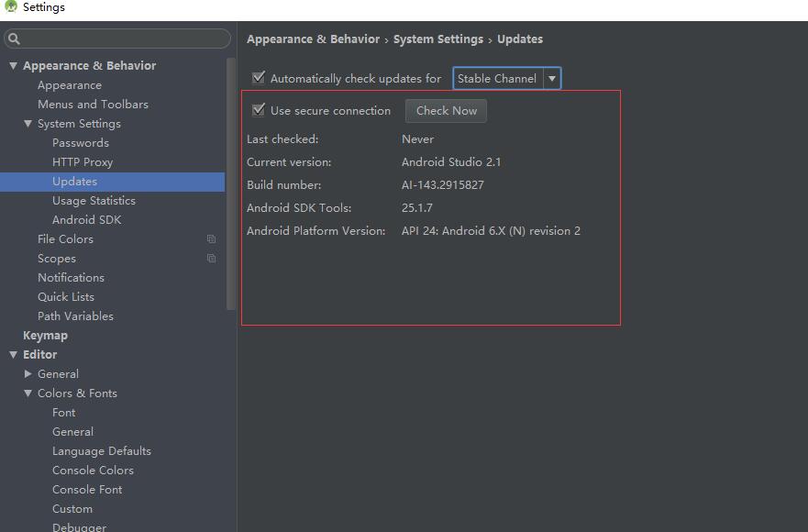The height and width of the screenshot is (532, 808).
Task: Collapse the System Settings tree node
Action: 28,124
